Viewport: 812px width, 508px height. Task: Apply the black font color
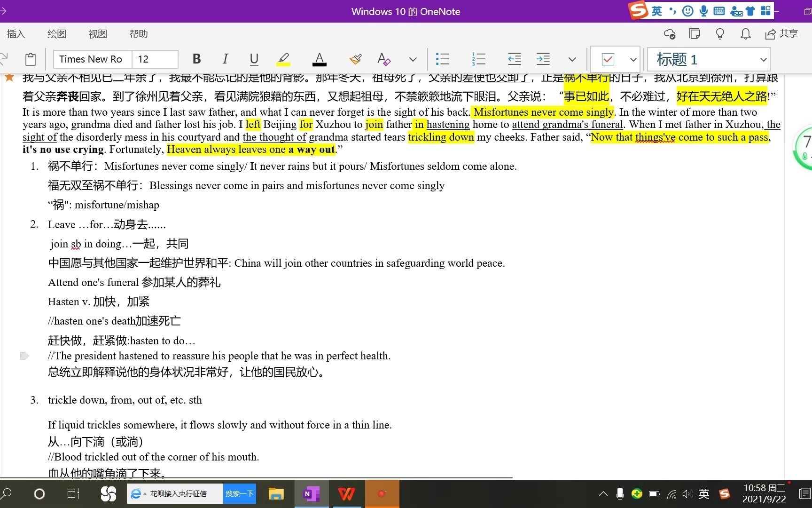click(320, 59)
